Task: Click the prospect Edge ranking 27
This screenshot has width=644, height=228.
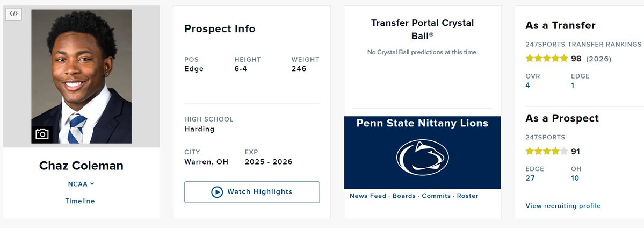Action: (530, 178)
